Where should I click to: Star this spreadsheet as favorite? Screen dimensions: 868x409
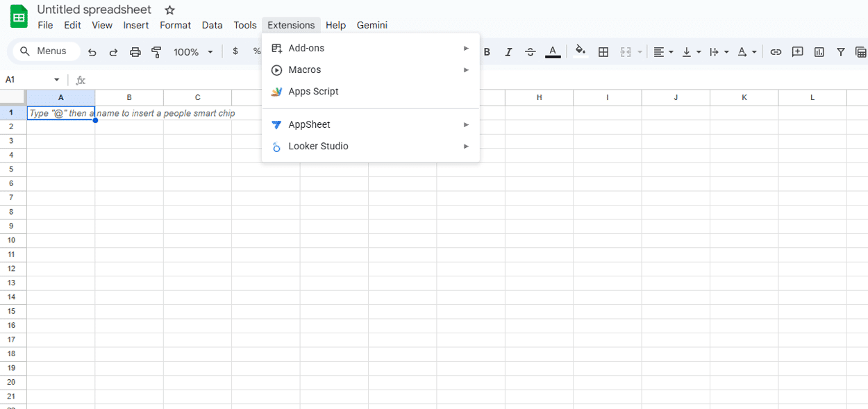[x=169, y=10]
